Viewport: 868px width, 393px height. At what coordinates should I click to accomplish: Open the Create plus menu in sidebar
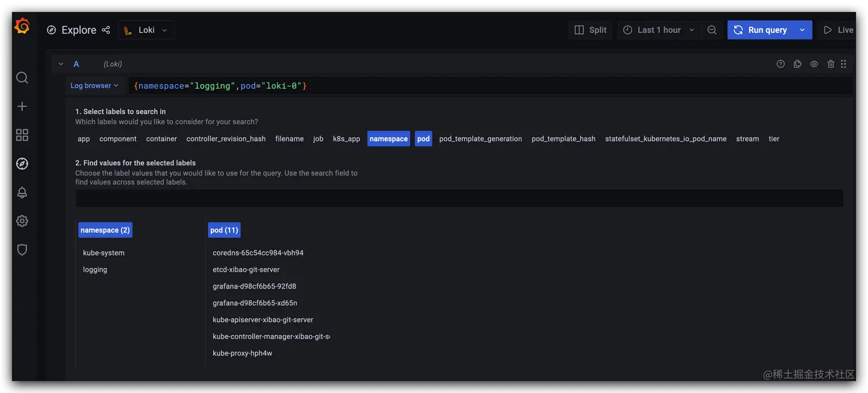coord(22,106)
